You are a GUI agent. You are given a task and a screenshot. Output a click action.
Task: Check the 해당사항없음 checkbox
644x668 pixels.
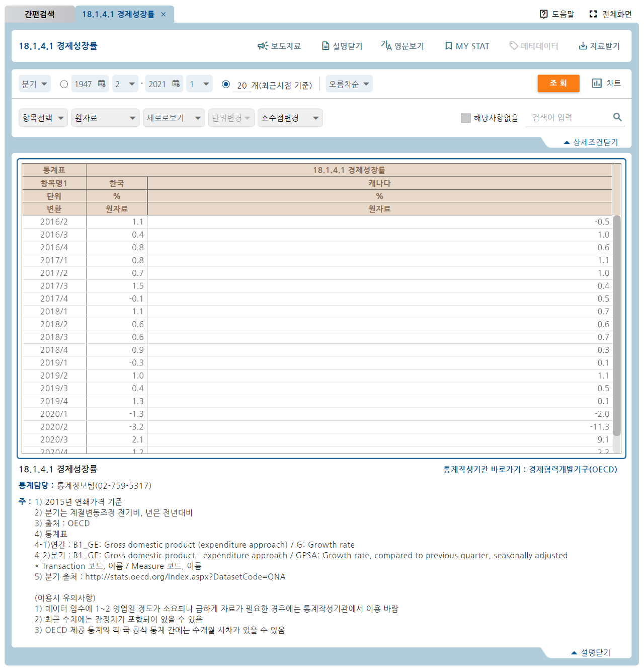click(465, 118)
